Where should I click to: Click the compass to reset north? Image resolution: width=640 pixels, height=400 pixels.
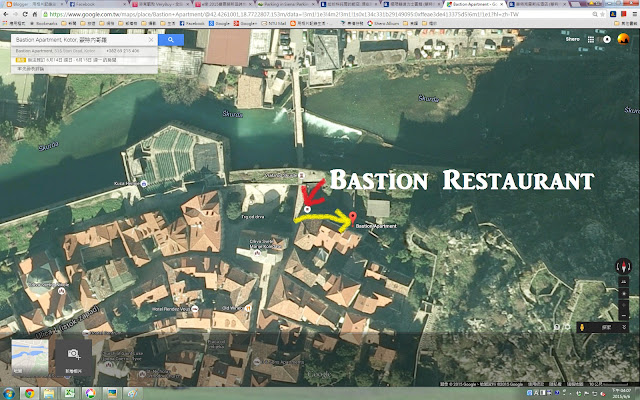point(623,267)
